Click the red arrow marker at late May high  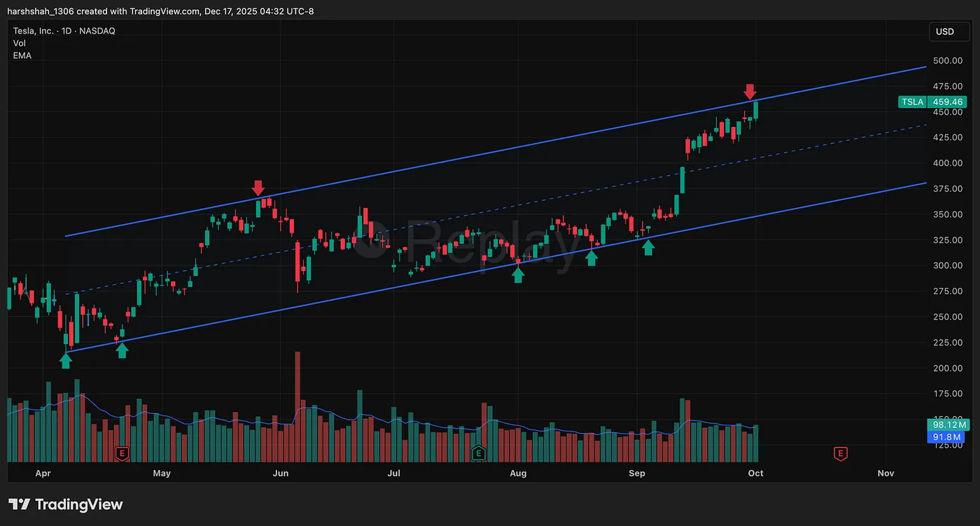coord(258,188)
